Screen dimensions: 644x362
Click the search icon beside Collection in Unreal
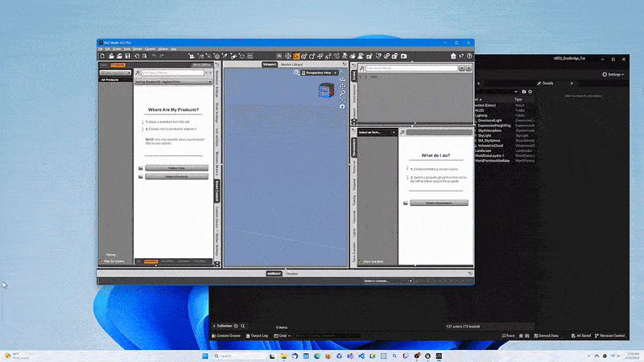coord(243,326)
